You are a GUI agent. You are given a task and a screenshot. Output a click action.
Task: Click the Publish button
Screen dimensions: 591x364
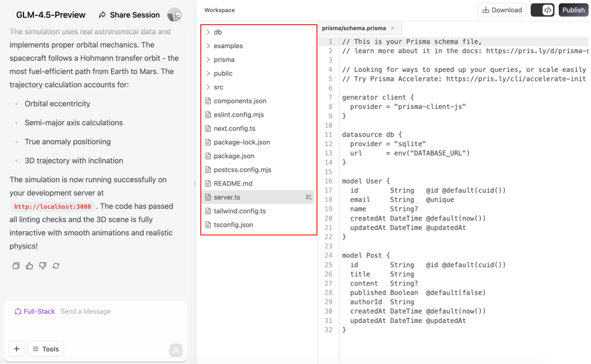tap(573, 10)
